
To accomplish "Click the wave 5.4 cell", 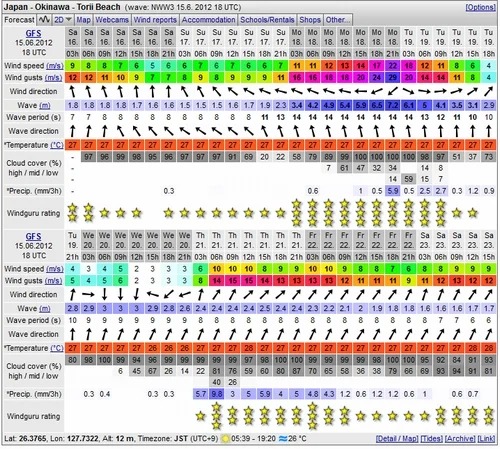I will (x=344, y=105).
